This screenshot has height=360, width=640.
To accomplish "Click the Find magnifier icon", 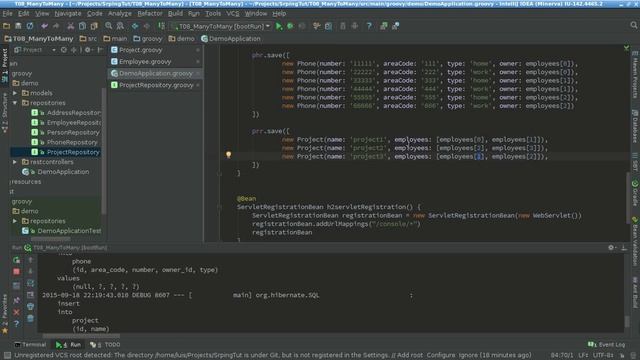I will 109,26.
